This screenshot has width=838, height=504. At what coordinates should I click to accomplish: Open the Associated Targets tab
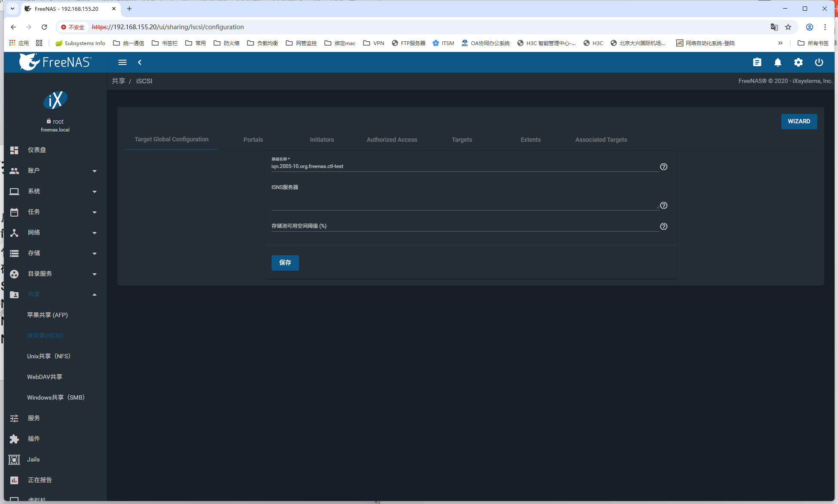[601, 140]
